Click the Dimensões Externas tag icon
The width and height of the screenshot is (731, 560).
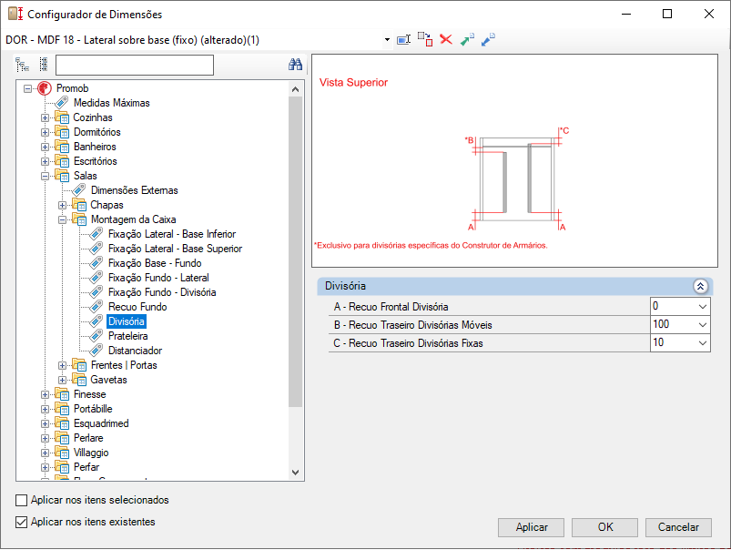[79, 190]
